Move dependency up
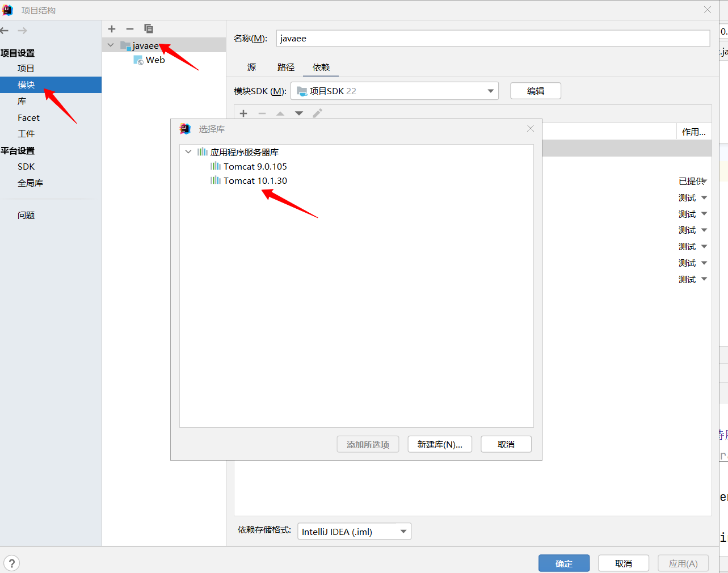The height and width of the screenshot is (573, 728). pos(280,113)
